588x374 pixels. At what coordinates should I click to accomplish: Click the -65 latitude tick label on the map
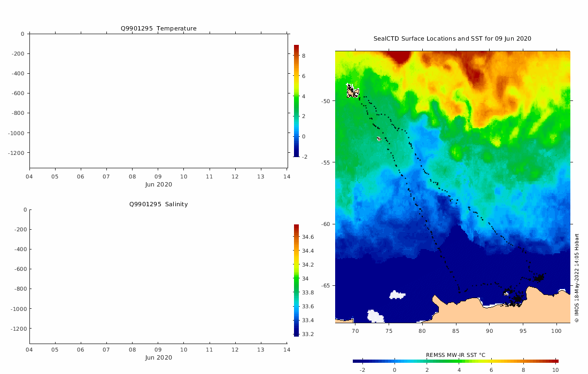325,285
